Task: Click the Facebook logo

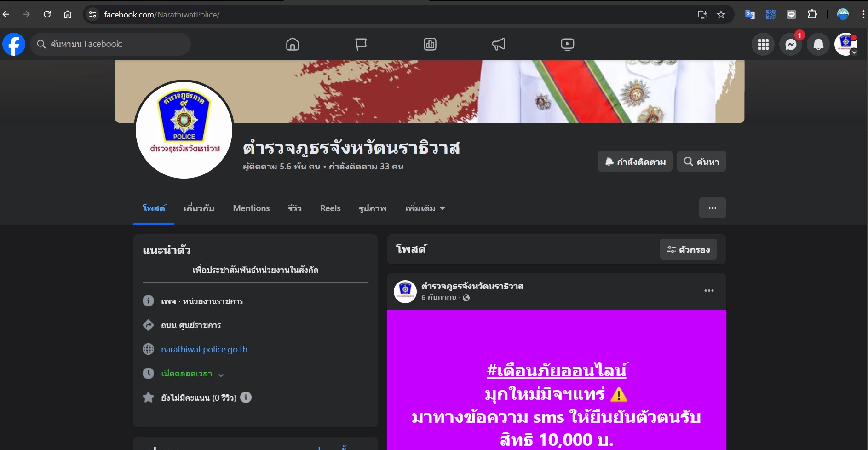Action: [x=14, y=44]
